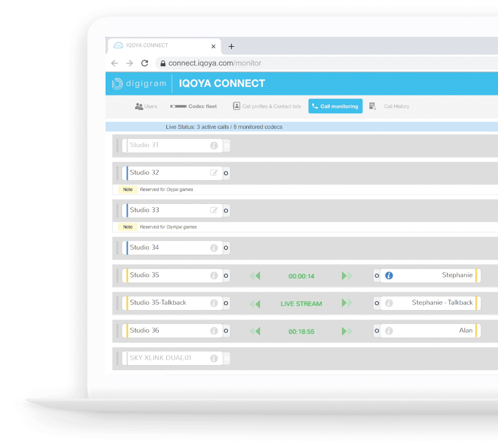Click the Note label under Studio 32
Image resolution: width=498 pixels, height=448 pixels.
(128, 190)
